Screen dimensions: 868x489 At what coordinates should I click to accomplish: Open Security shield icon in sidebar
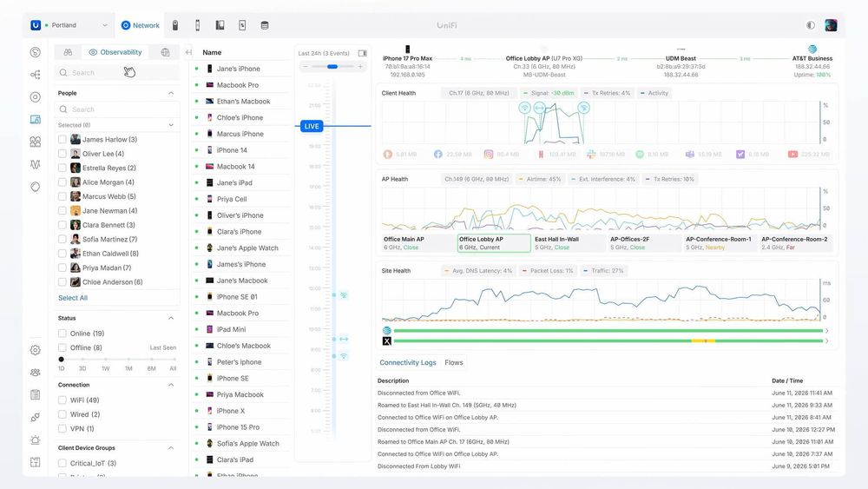[36, 187]
